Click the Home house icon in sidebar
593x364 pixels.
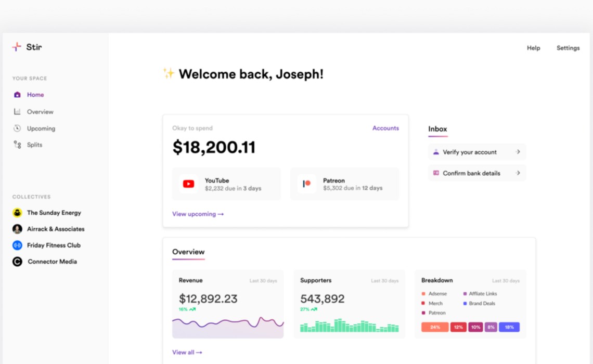(17, 95)
